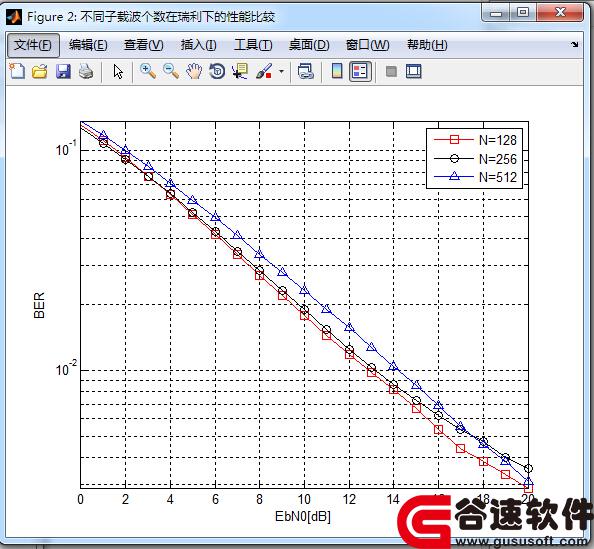The image size is (594, 549).
Task: Select the Zoom In magnifier tool
Action: [148, 71]
